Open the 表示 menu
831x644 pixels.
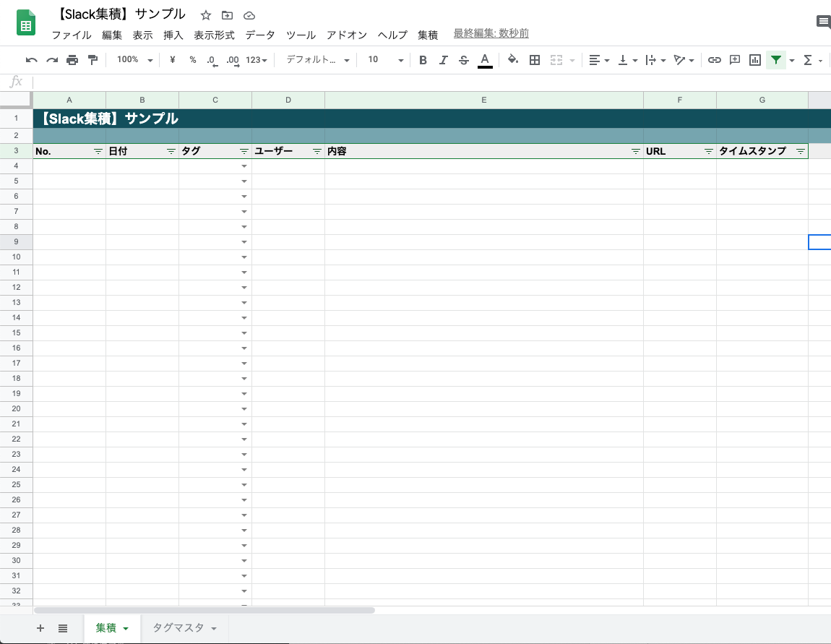click(142, 35)
